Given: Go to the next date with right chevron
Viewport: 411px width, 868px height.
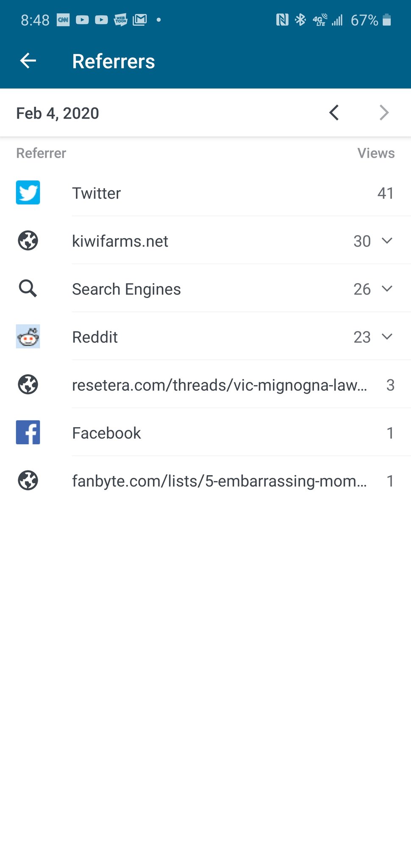Looking at the screenshot, I should point(384,113).
